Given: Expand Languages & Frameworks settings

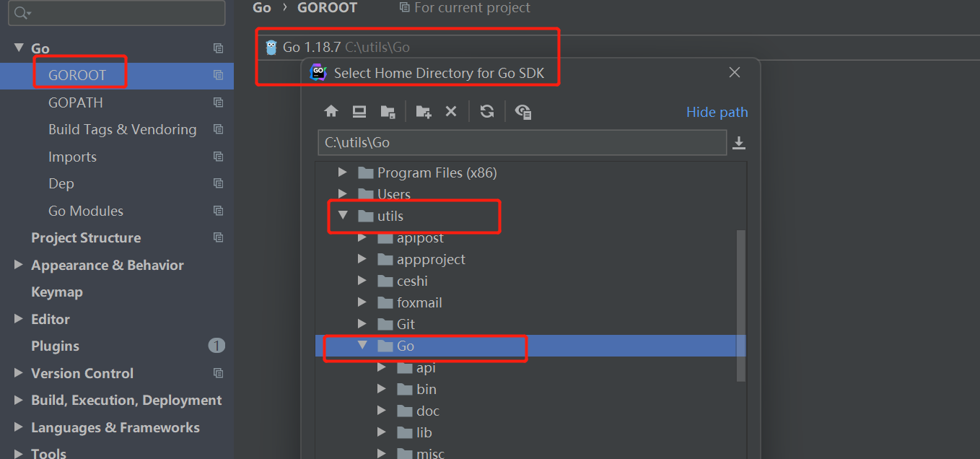Looking at the screenshot, I should coord(19,427).
